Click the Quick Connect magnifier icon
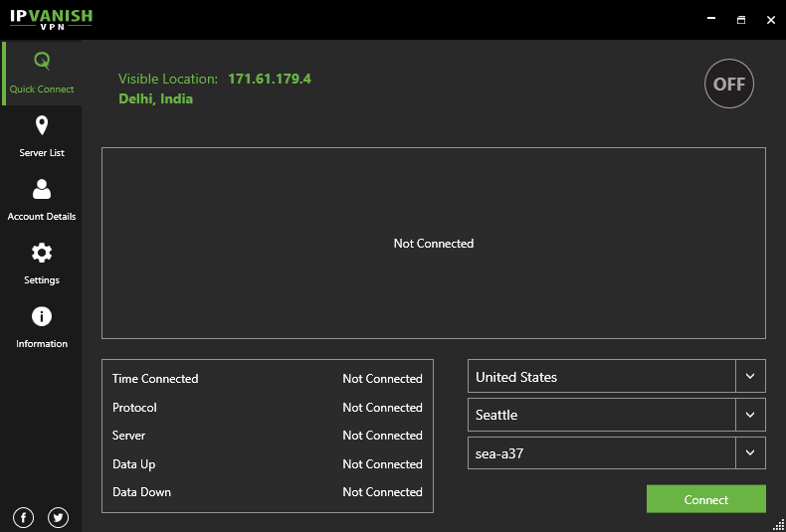This screenshot has width=786, height=532. (x=42, y=62)
